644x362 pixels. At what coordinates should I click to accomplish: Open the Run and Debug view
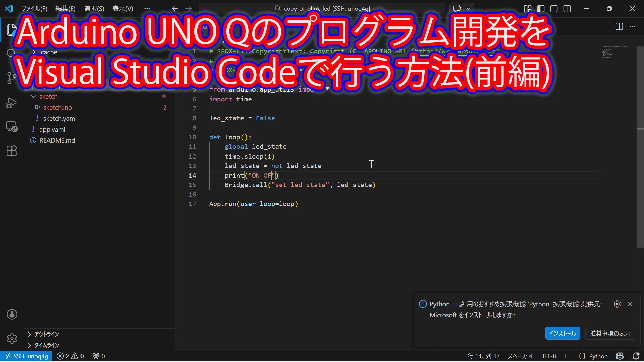click(x=12, y=103)
